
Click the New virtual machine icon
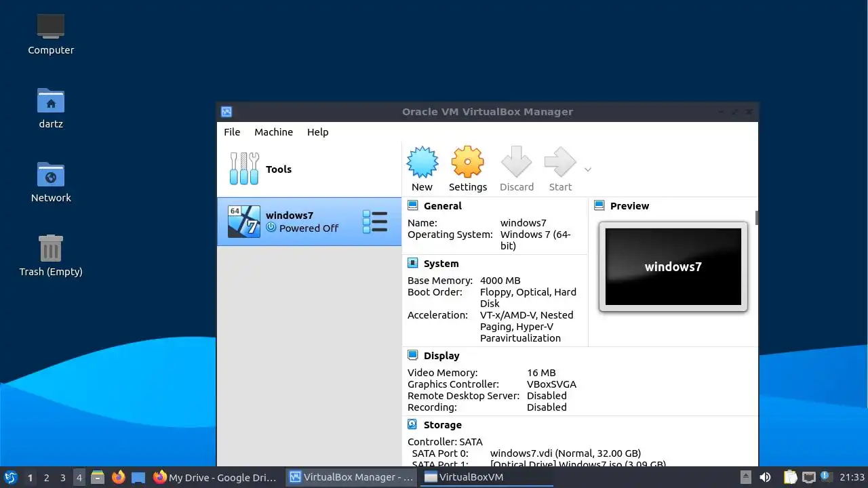tap(422, 163)
